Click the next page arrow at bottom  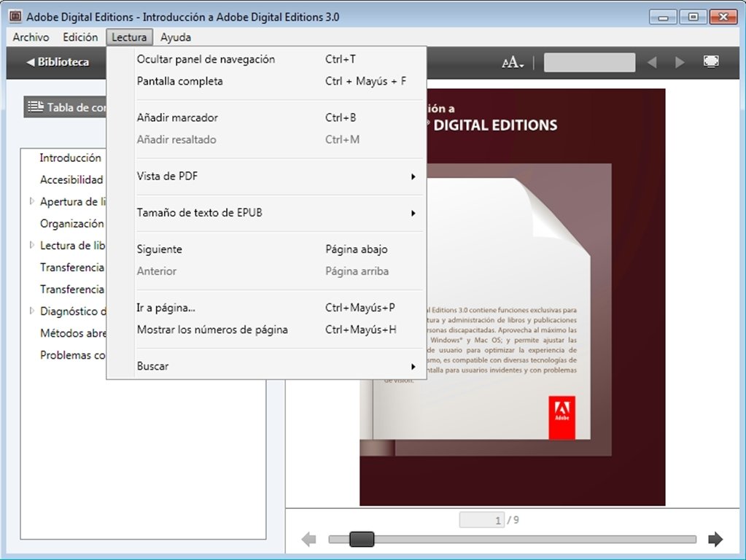tap(715, 539)
